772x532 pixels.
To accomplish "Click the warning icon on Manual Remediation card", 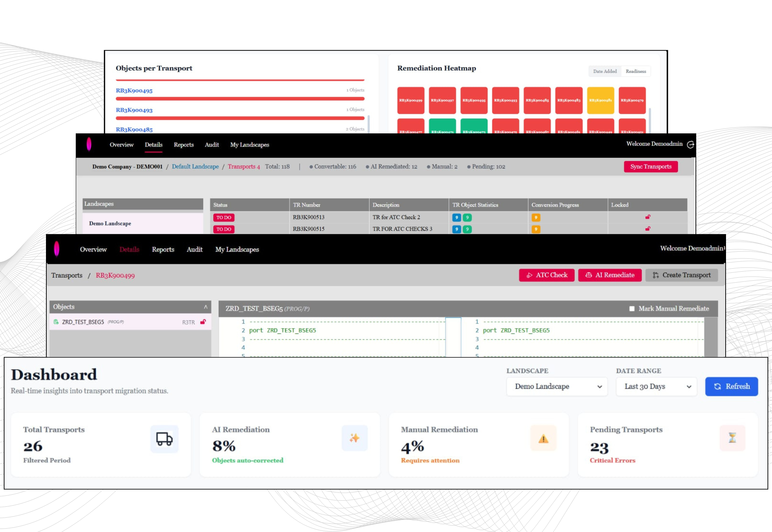I will click(x=543, y=438).
